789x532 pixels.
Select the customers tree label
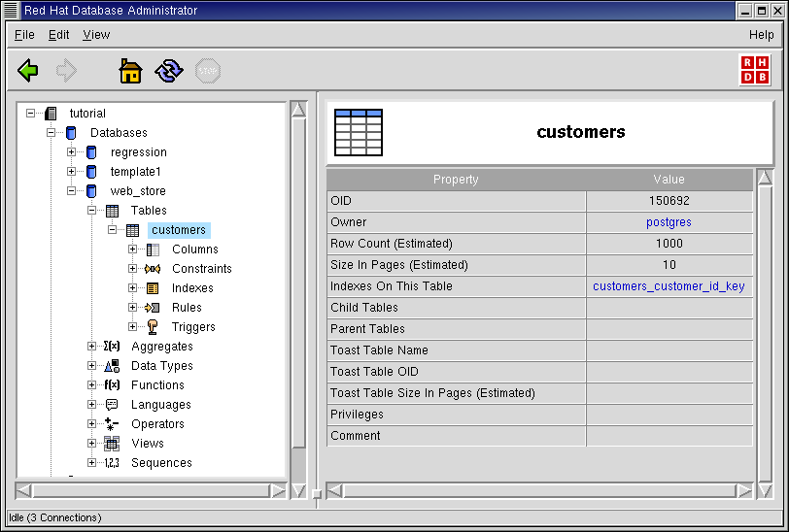[x=179, y=230]
